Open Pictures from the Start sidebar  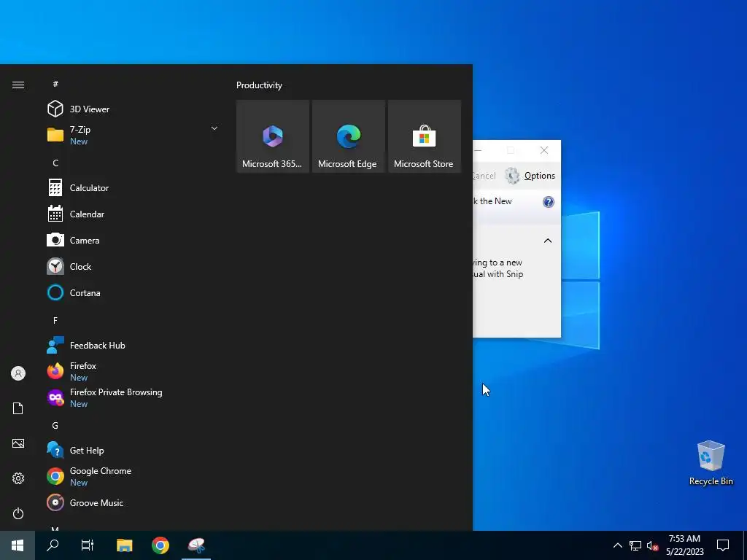click(18, 443)
